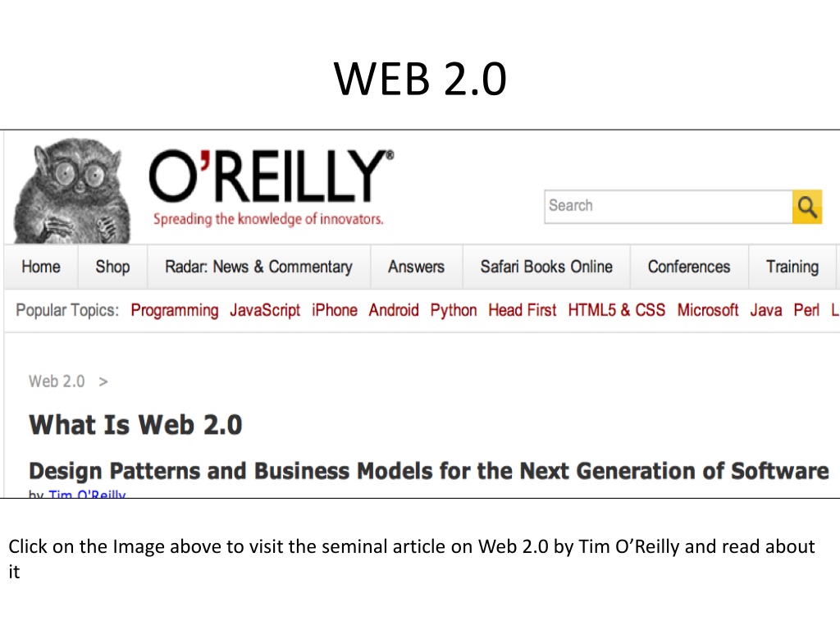Click the Web 2.0 breadcrumb link

point(57,381)
